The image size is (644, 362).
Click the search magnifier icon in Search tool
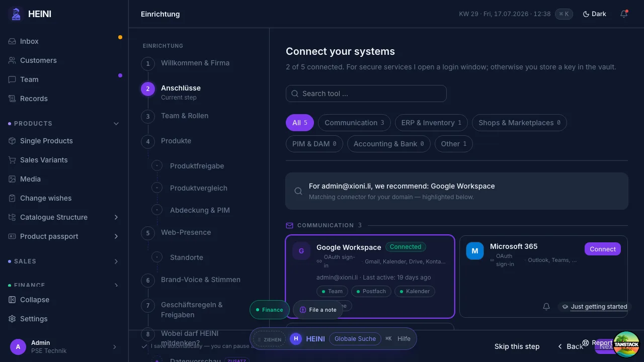click(295, 94)
